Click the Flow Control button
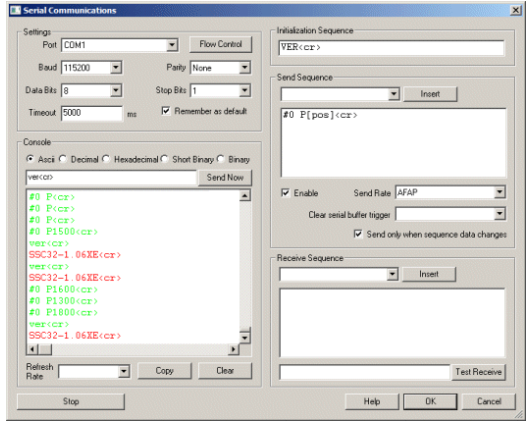Image resolution: width=529 pixels, height=421 pixels. tap(220, 44)
